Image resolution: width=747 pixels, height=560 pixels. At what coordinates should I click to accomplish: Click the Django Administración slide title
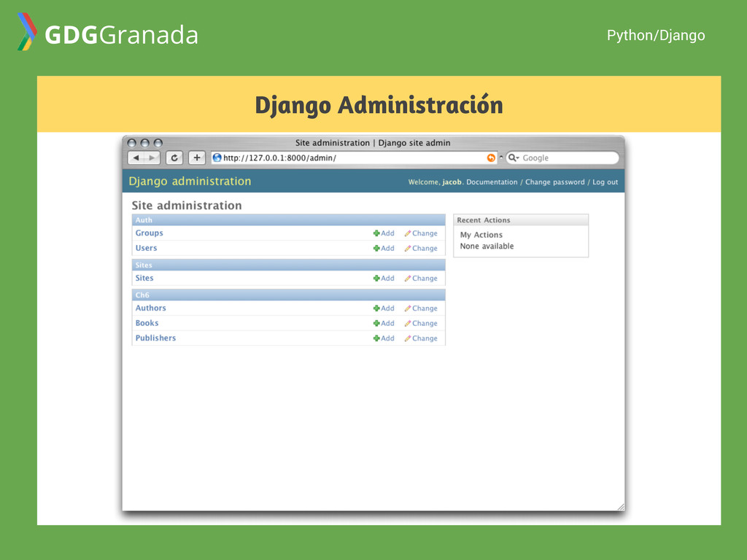point(379,105)
